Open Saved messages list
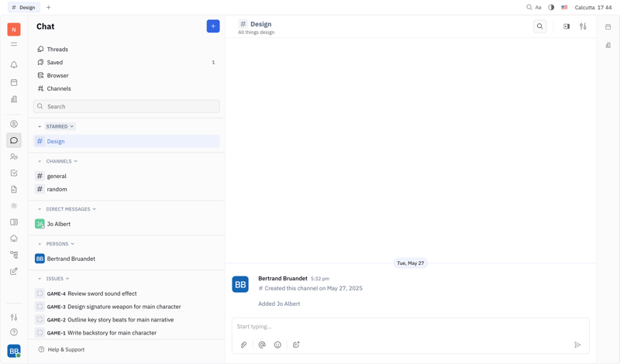The height and width of the screenshot is (364, 620). click(126, 62)
